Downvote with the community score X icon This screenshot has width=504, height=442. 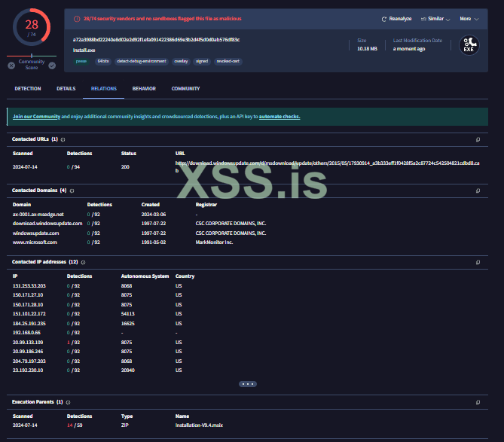pos(11,66)
